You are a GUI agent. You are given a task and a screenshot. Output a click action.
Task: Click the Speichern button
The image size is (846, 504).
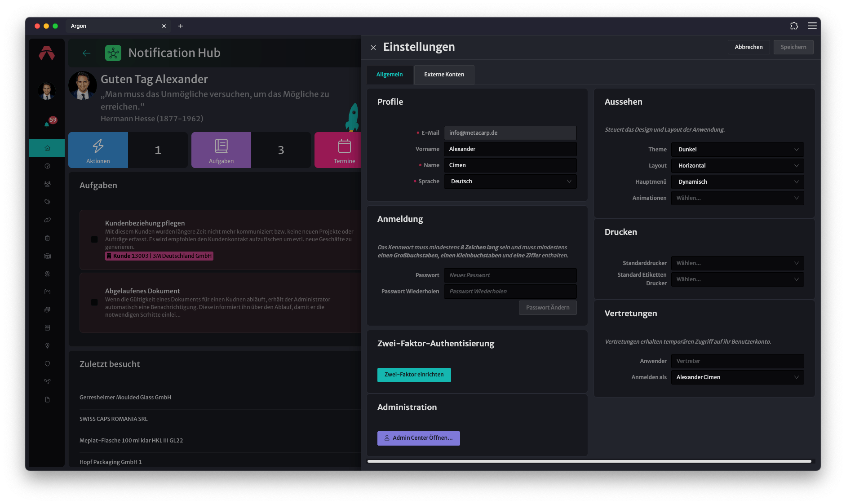(793, 47)
